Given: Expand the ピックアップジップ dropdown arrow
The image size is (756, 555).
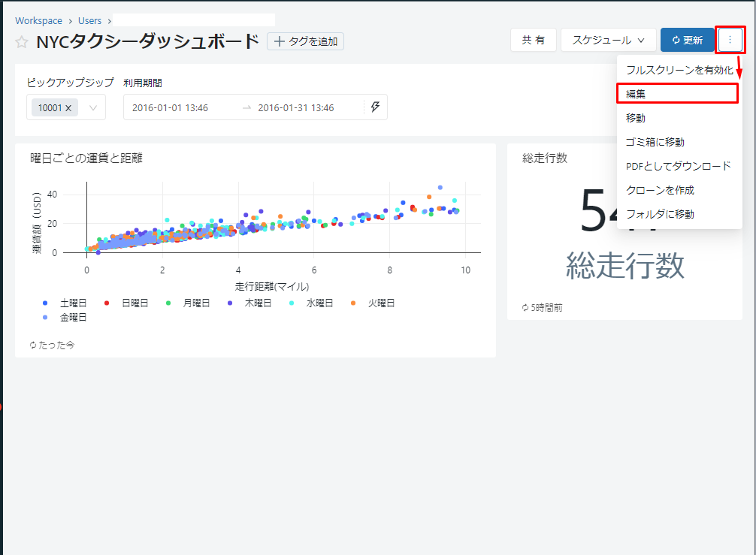Looking at the screenshot, I should 93,108.
